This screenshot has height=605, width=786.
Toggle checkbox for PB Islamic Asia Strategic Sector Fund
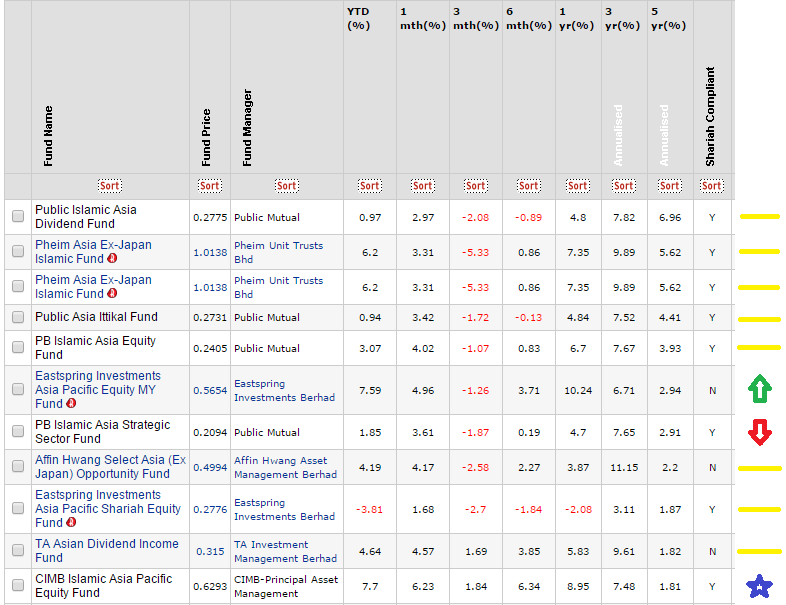(x=18, y=431)
